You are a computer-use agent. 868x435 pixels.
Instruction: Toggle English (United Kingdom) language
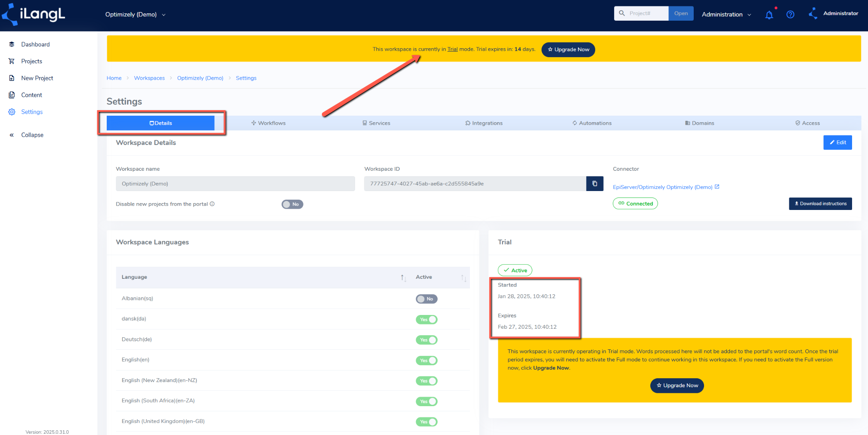pyautogui.click(x=426, y=422)
